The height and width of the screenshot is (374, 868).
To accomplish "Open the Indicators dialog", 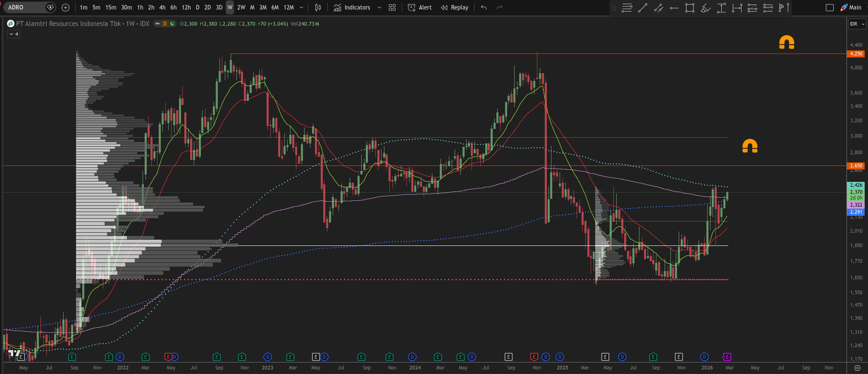I will [352, 7].
